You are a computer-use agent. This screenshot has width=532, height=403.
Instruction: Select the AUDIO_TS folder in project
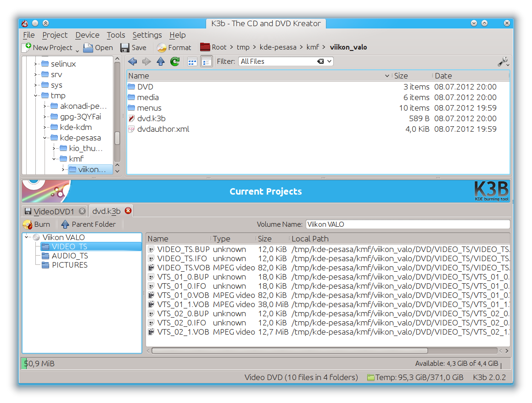(64, 256)
